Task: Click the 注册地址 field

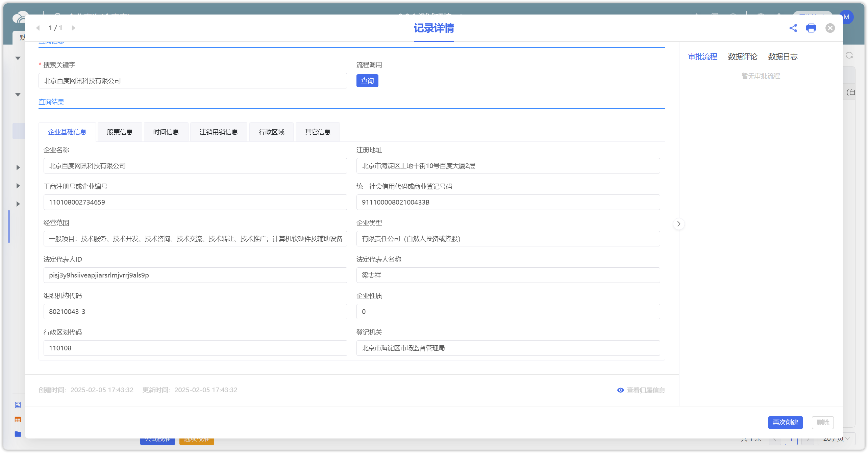Action: click(x=508, y=166)
